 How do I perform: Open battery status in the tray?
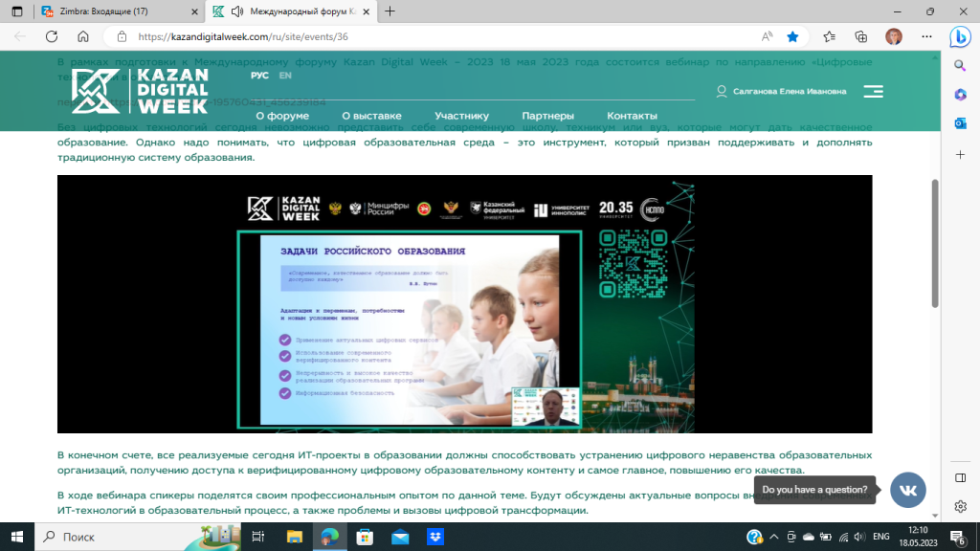coord(826,537)
